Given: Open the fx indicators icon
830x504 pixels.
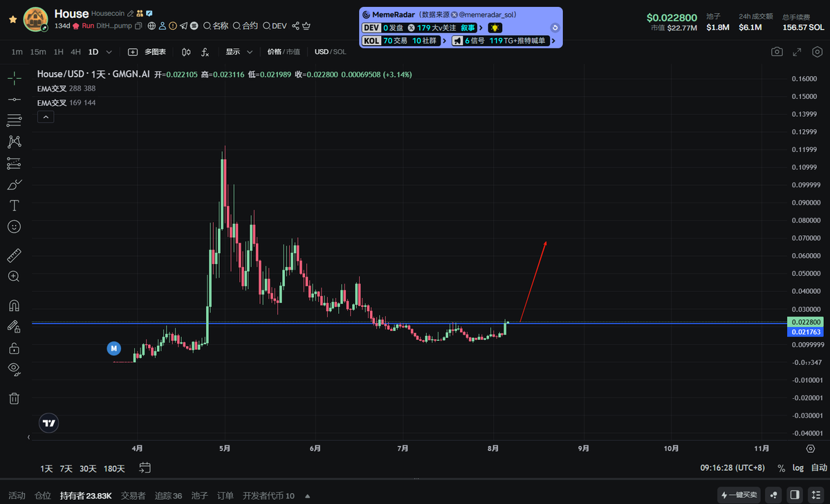Looking at the screenshot, I should 205,52.
